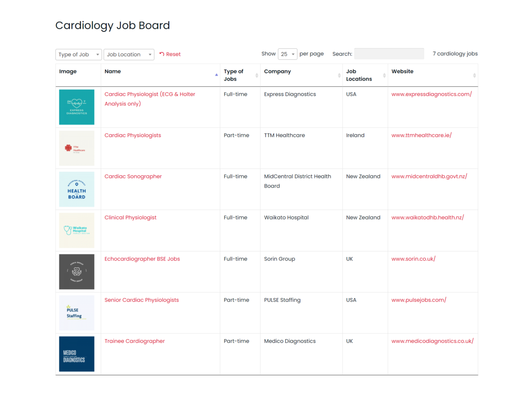Screen dimensions: 532x411
Task: Change entries shown via the 25 dropdown
Action: pos(287,54)
